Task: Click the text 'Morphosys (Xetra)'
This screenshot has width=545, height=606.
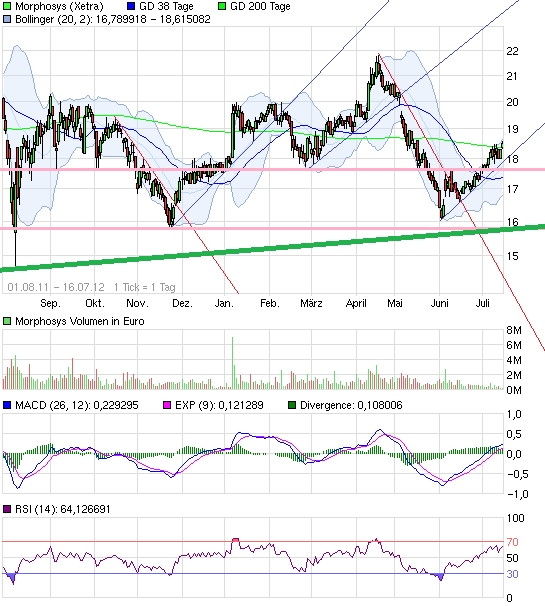Action: pyautogui.click(x=60, y=7)
